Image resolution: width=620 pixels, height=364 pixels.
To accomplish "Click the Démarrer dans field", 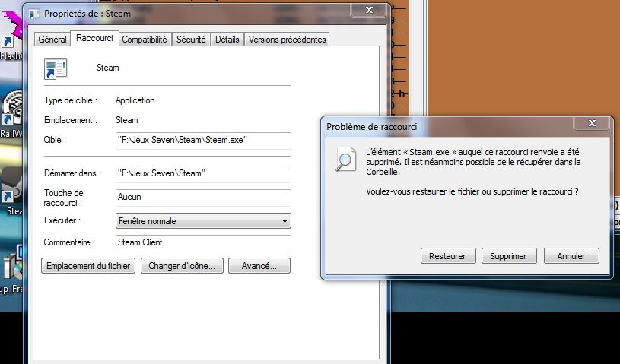I will tap(203, 174).
